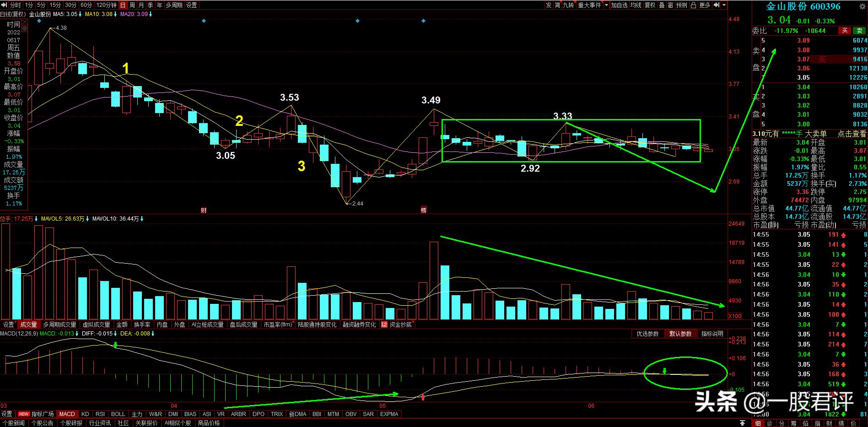868x427 pixels.
Task: Open 点击查看 link
Action: pyautogui.click(x=852, y=134)
